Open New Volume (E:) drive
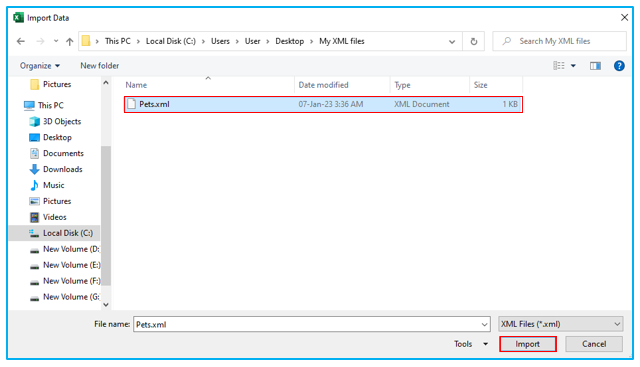Image resolution: width=640 pixels, height=367 pixels. coord(65,265)
